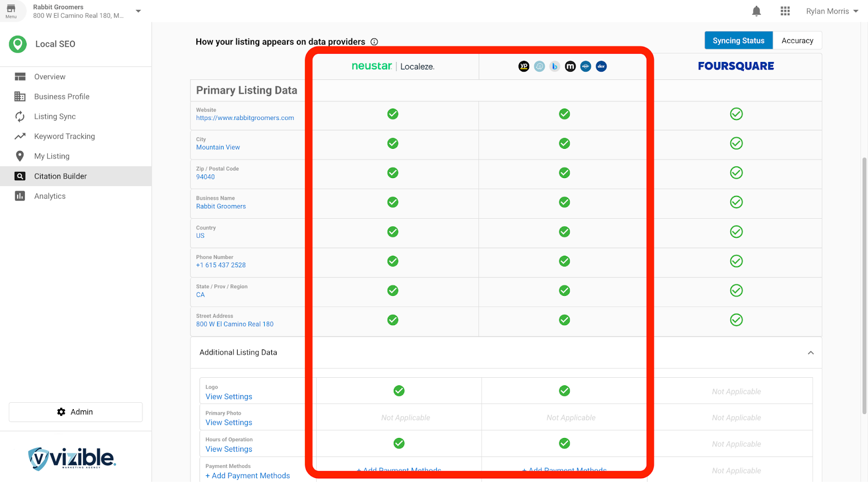Click the info icon beside data providers heading
This screenshot has width=868, height=482.
[374, 42]
